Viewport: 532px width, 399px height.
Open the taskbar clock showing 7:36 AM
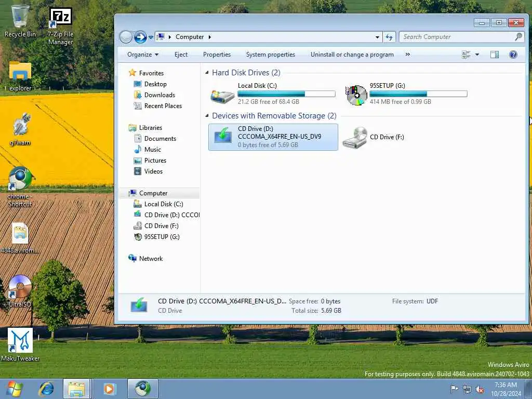(x=506, y=389)
